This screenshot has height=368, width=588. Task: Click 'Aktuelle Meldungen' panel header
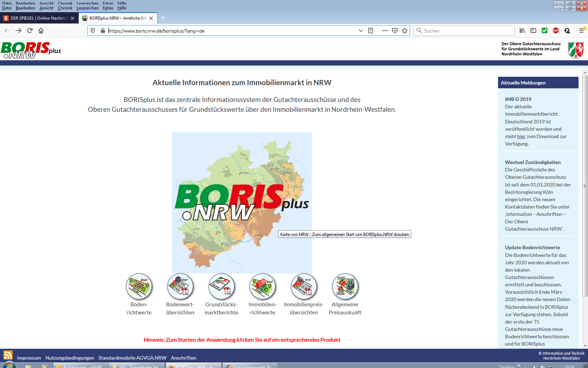[538, 83]
